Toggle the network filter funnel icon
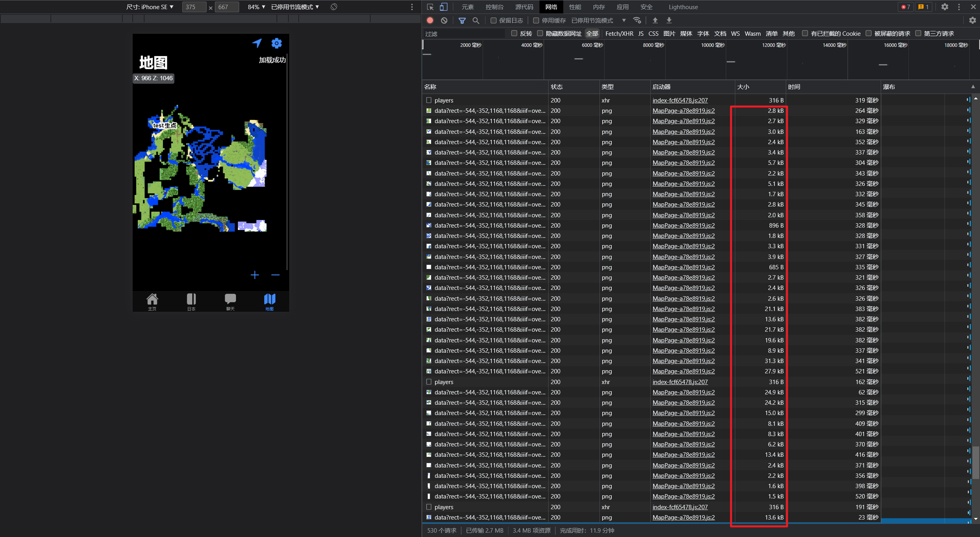The width and height of the screenshot is (980, 537). point(462,20)
